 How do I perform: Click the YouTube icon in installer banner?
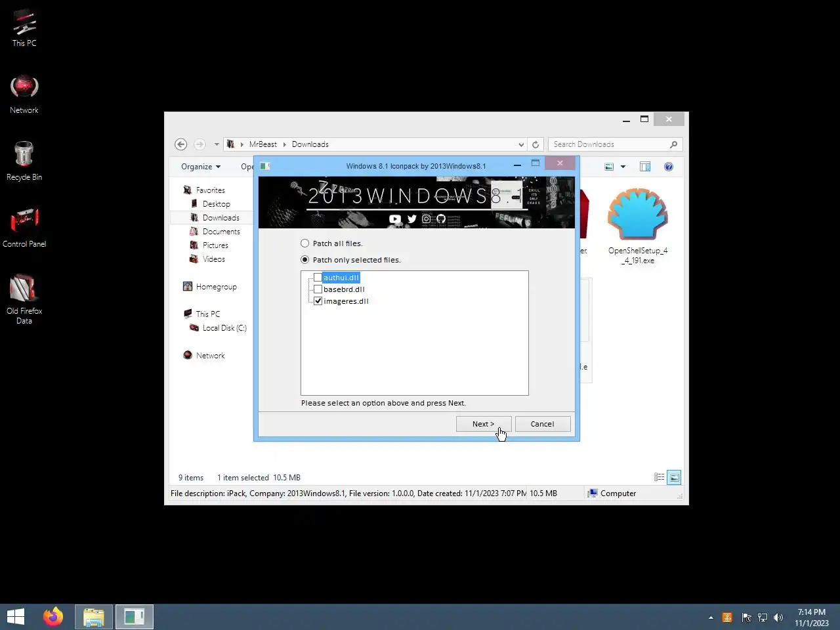pyautogui.click(x=395, y=219)
